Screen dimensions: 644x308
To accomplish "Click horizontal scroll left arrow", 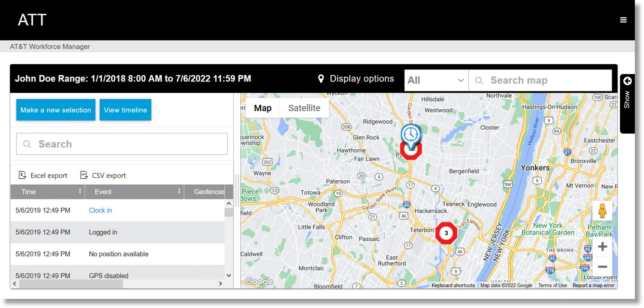I will [x=15, y=284].
